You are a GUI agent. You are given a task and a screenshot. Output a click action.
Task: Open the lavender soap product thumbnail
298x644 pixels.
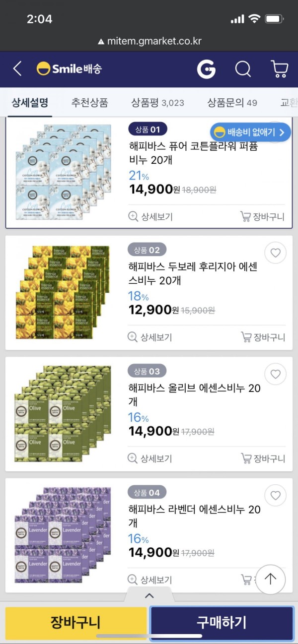[x=63, y=535]
